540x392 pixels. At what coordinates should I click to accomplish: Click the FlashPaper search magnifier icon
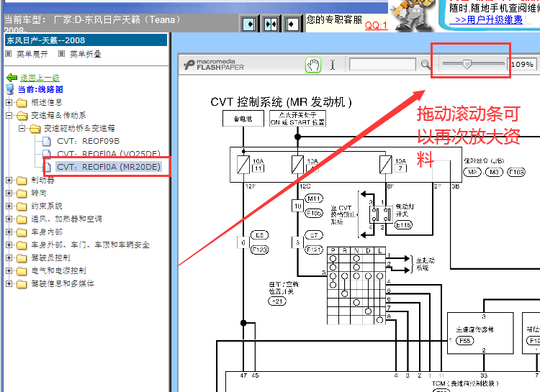click(426, 64)
